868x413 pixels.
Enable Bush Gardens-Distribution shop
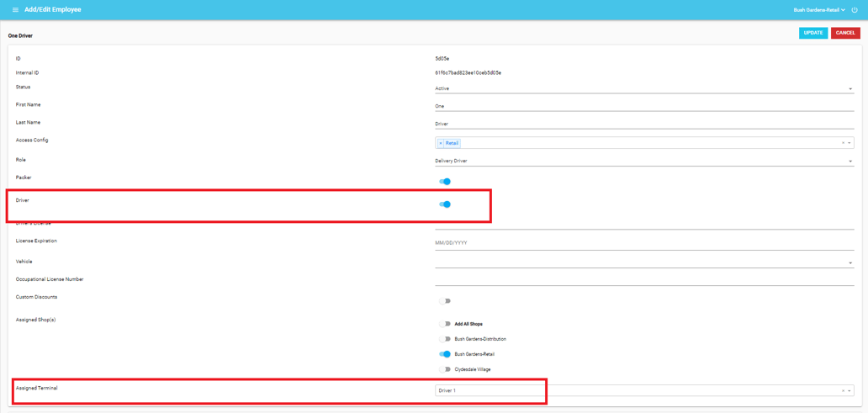pos(445,339)
